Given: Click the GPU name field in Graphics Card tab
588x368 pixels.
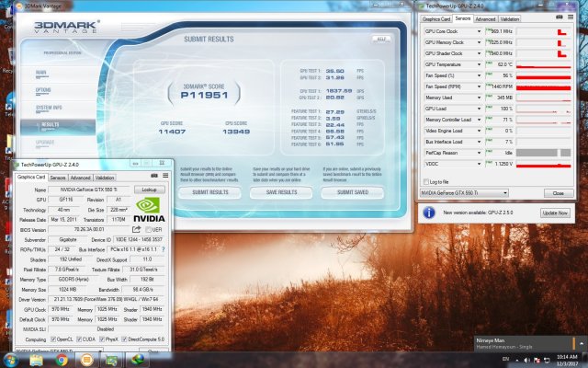Looking at the screenshot, I should pyautogui.click(x=86, y=189).
